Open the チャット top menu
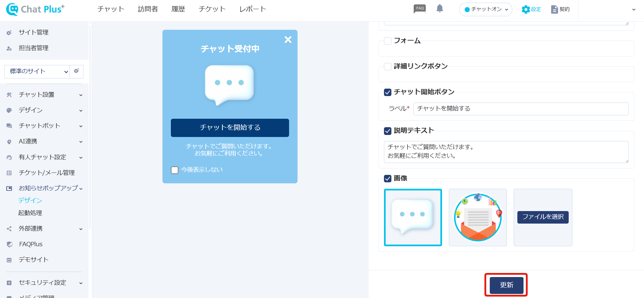Screen dimensions: 644x298 click(111, 9)
